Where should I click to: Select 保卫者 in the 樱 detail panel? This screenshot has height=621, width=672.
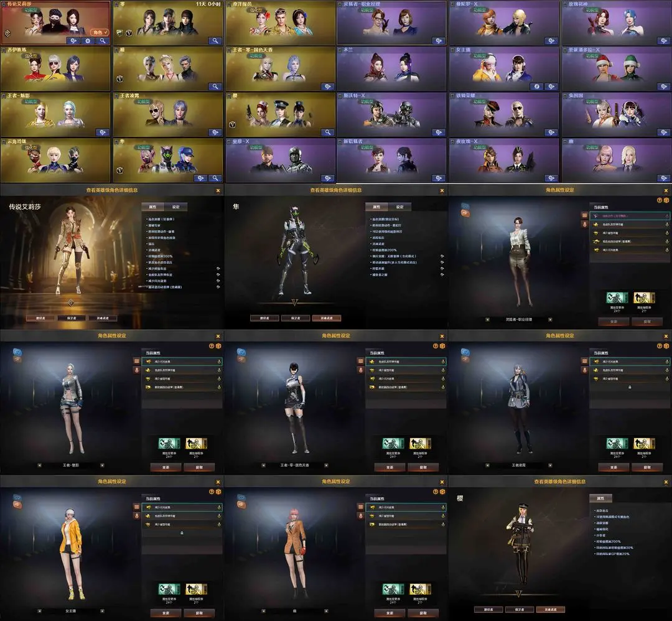(520, 609)
